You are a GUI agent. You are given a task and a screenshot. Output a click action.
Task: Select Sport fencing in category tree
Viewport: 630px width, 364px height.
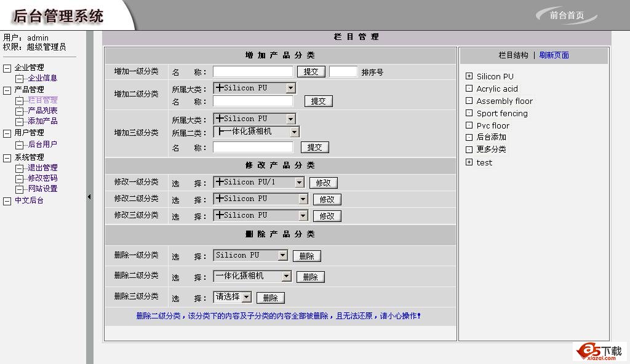coord(502,113)
